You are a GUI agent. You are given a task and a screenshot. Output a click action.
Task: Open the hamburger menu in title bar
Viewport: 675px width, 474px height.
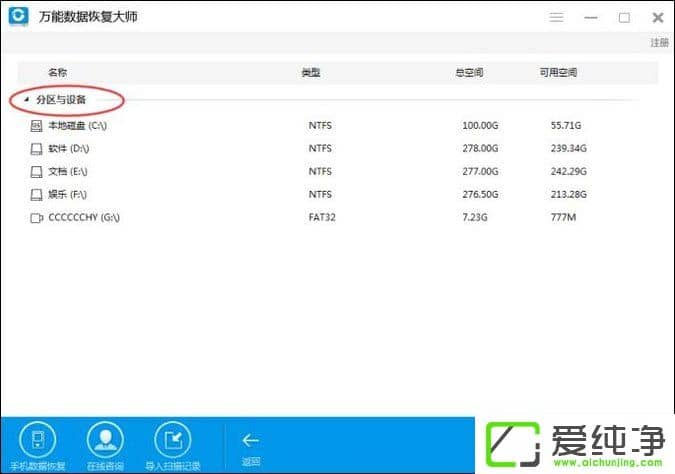(x=556, y=18)
